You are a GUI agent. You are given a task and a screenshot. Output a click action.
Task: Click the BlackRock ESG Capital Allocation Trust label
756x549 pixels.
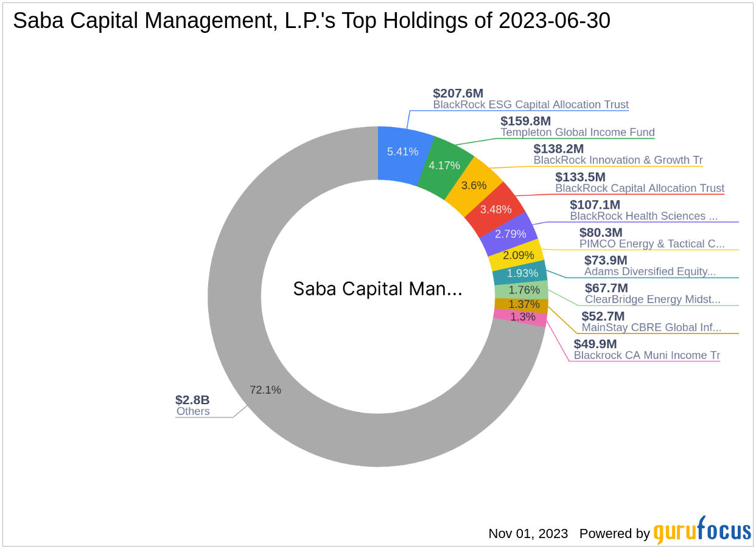tap(531, 105)
